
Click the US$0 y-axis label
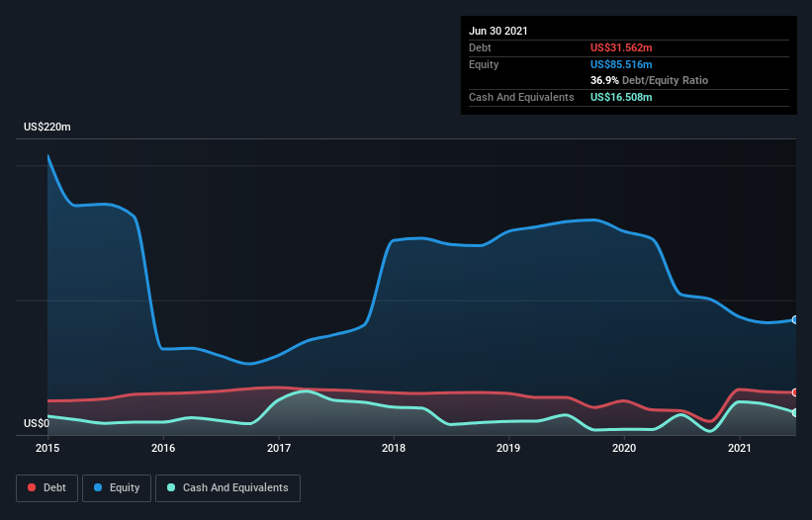pyautogui.click(x=37, y=423)
